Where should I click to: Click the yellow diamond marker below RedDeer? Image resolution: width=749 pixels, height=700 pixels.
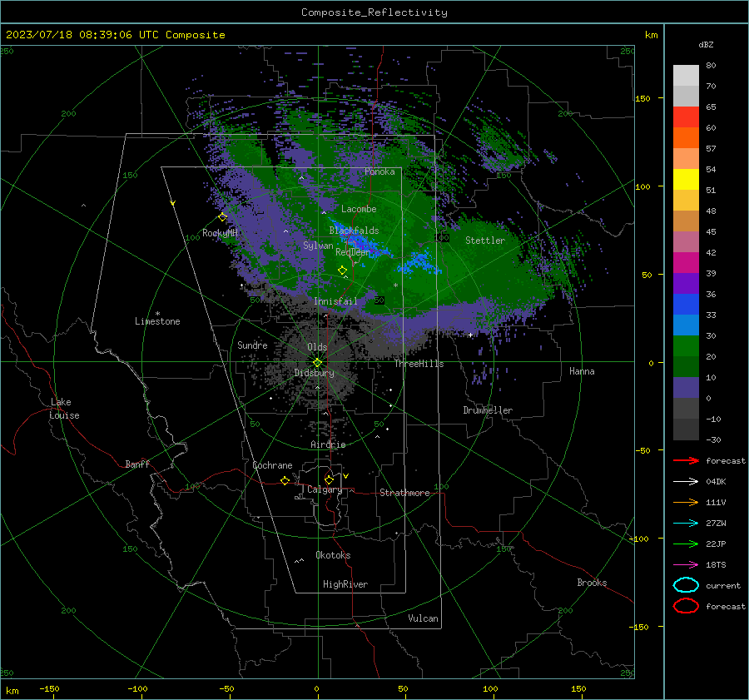(342, 271)
